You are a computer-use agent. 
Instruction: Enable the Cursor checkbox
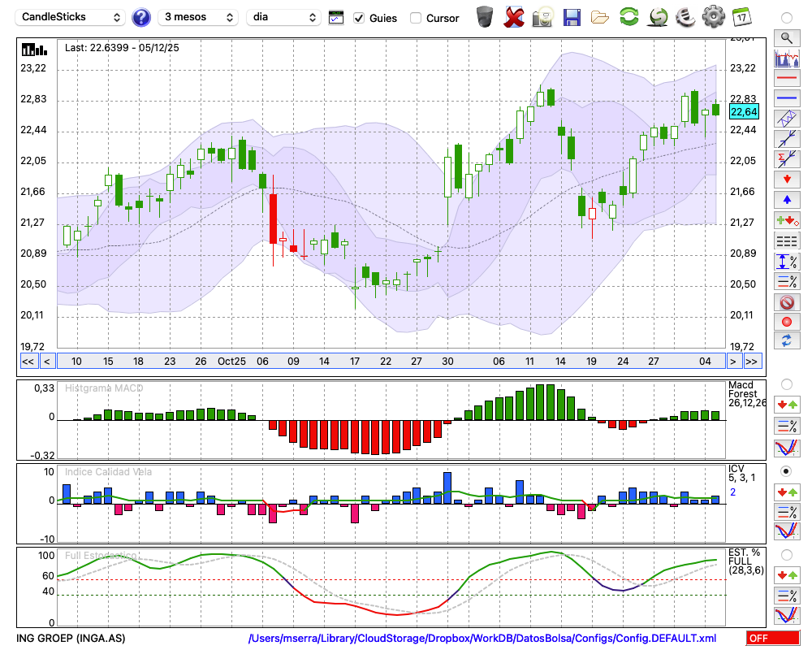point(416,18)
